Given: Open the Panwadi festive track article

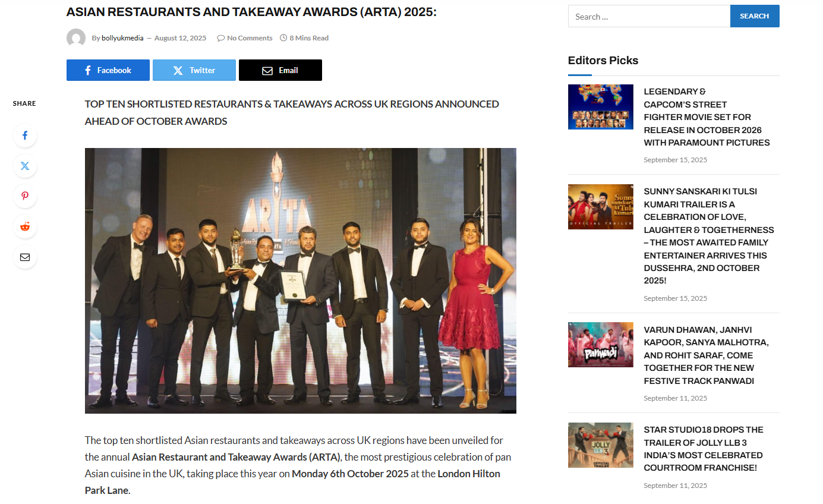Looking at the screenshot, I should coord(706,355).
